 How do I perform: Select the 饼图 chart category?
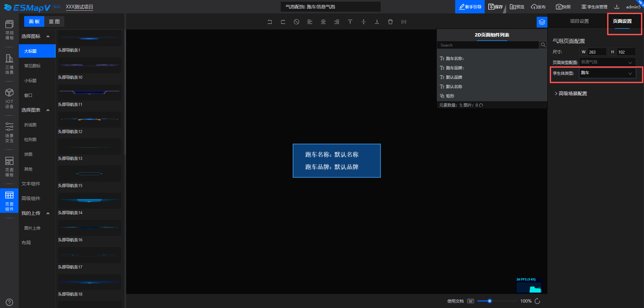click(37, 154)
